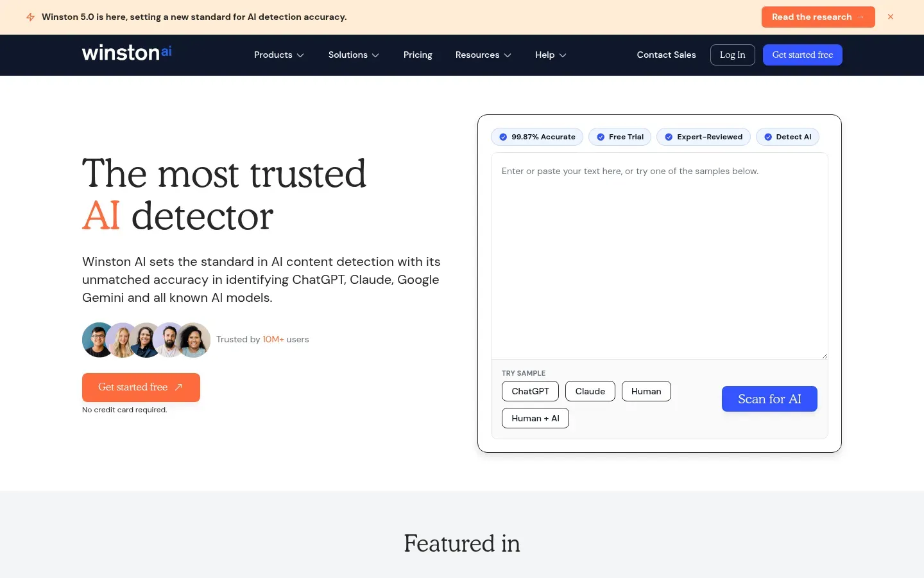Click the Featured in heading
Viewport: 924px width, 578px height.
[x=462, y=543]
